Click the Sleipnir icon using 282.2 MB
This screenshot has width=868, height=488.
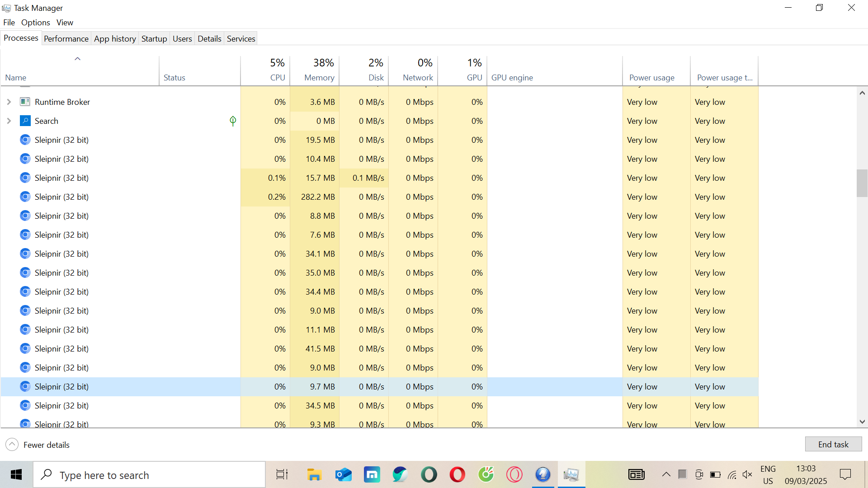point(25,197)
